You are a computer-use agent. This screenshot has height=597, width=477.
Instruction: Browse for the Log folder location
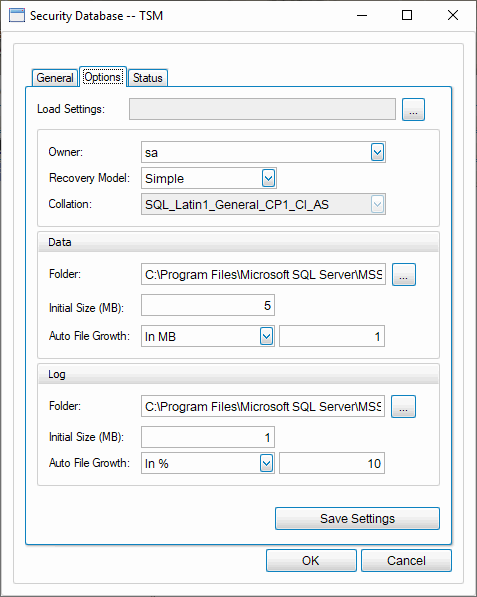click(x=403, y=406)
